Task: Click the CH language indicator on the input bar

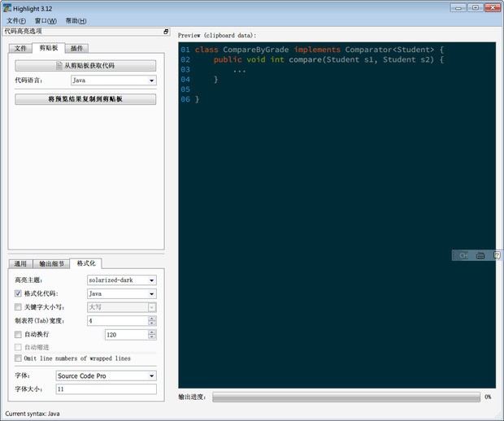Action: coord(463,255)
